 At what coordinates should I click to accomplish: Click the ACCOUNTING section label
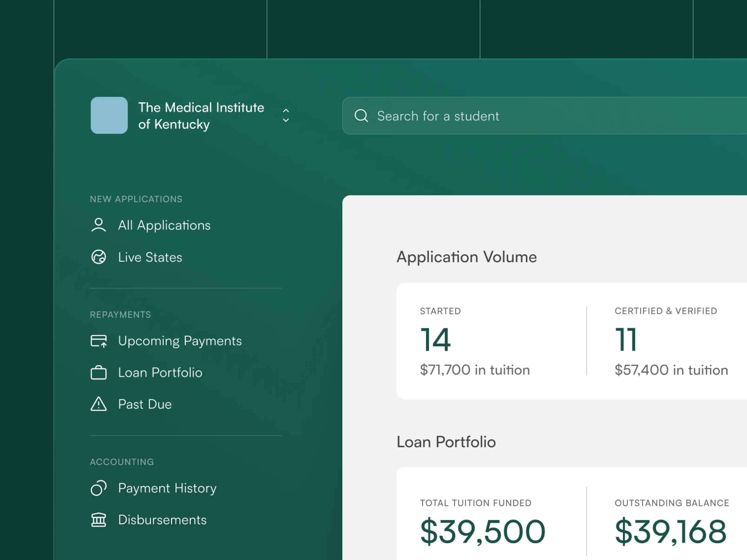click(122, 462)
